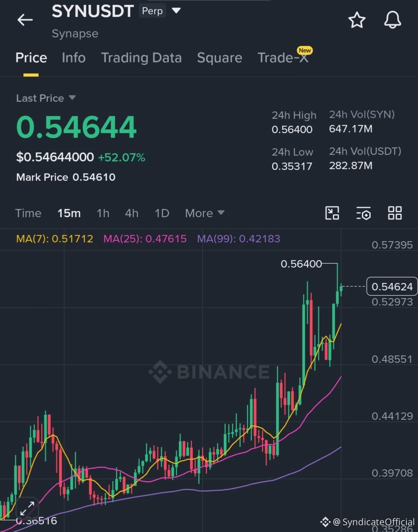
Task: Tap the 24h High value 0.56400
Action: [292, 129]
